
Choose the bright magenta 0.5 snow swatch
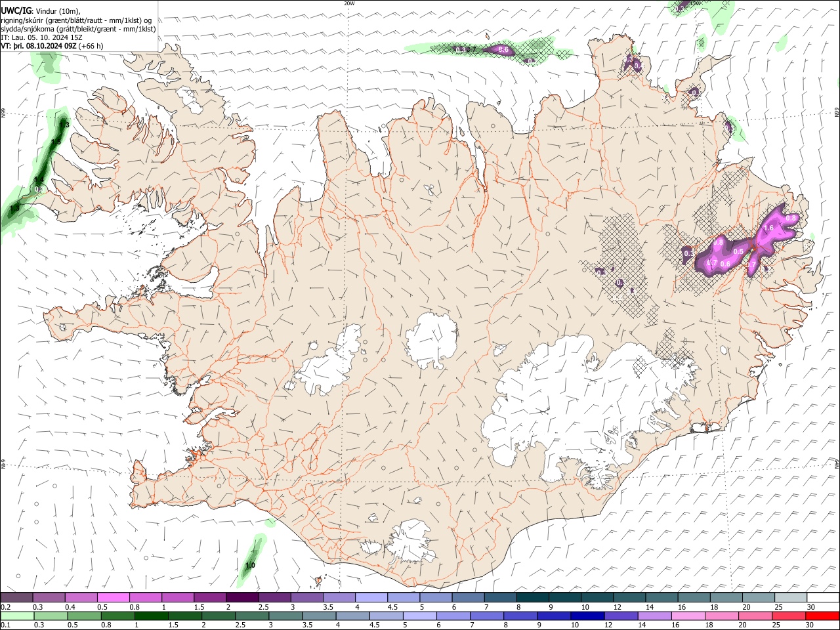click(x=113, y=597)
